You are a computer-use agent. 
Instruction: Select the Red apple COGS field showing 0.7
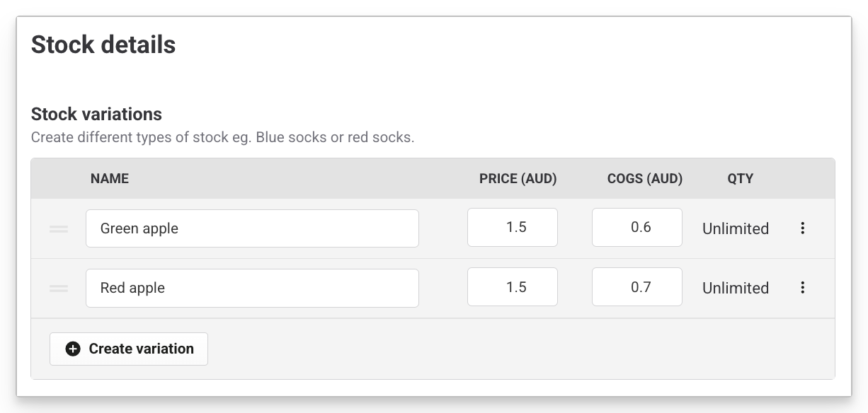(x=637, y=287)
